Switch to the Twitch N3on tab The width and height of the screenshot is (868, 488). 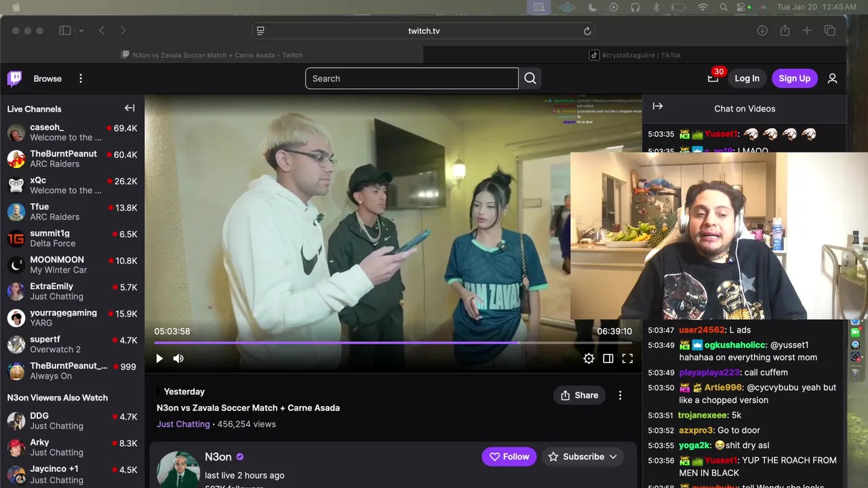click(212, 55)
